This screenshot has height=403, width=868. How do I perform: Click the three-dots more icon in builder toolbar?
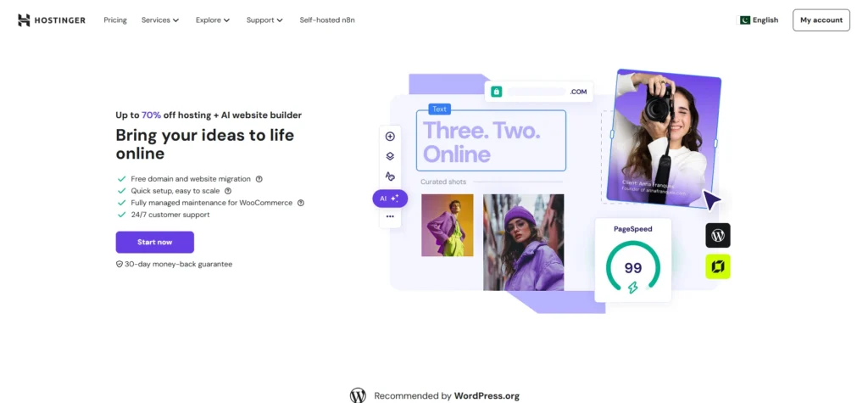(390, 216)
